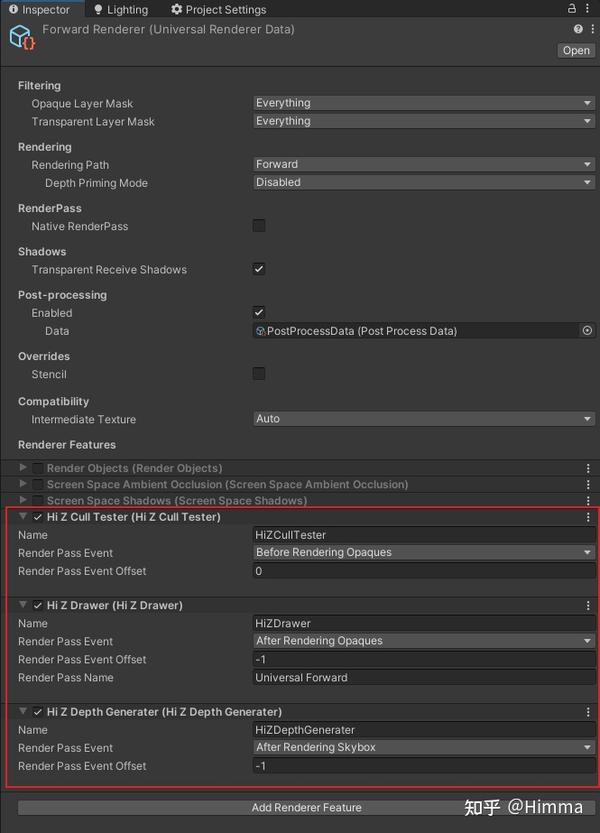The image size is (600, 833).
Task: Click the PostProcessData object picker icon
Action: 587,331
